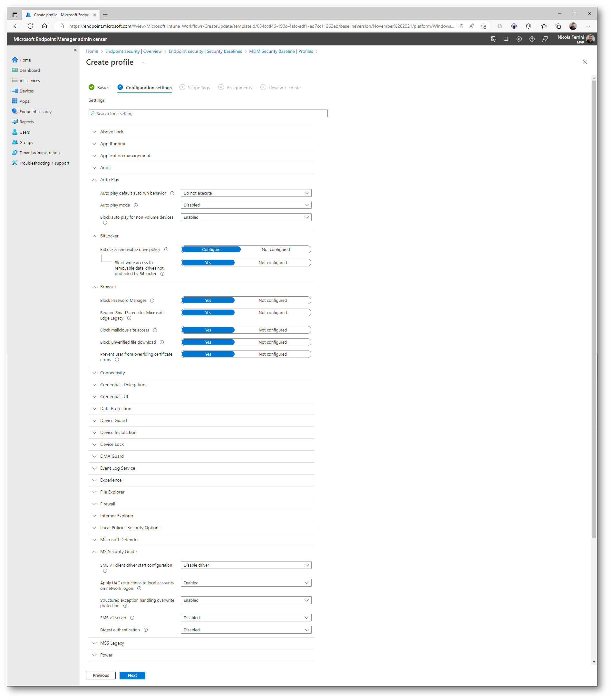The width and height of the screenshot is (611, 700).
Task: Open the Digest authentication dropdown
Action: pyautogui.click(x=246, y=630)
